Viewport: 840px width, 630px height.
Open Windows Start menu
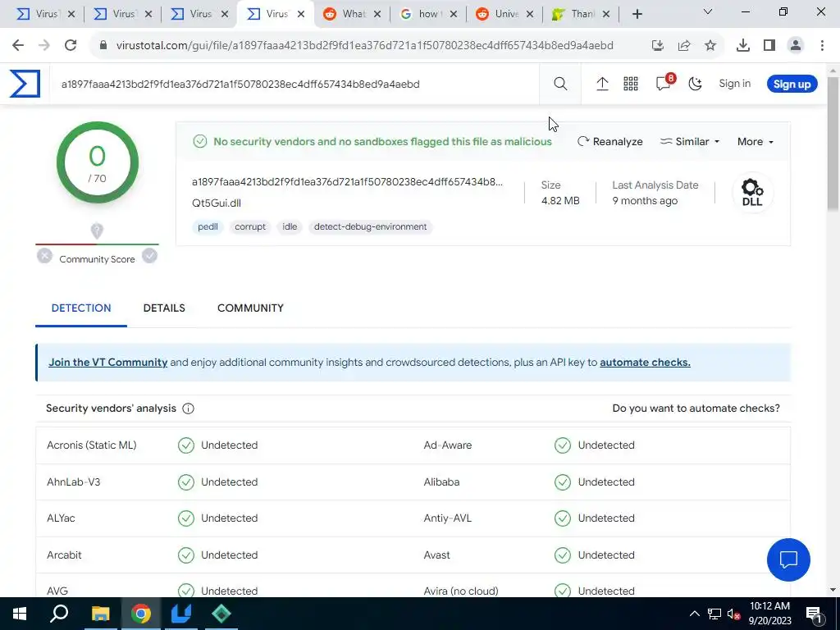pos(20,614)
